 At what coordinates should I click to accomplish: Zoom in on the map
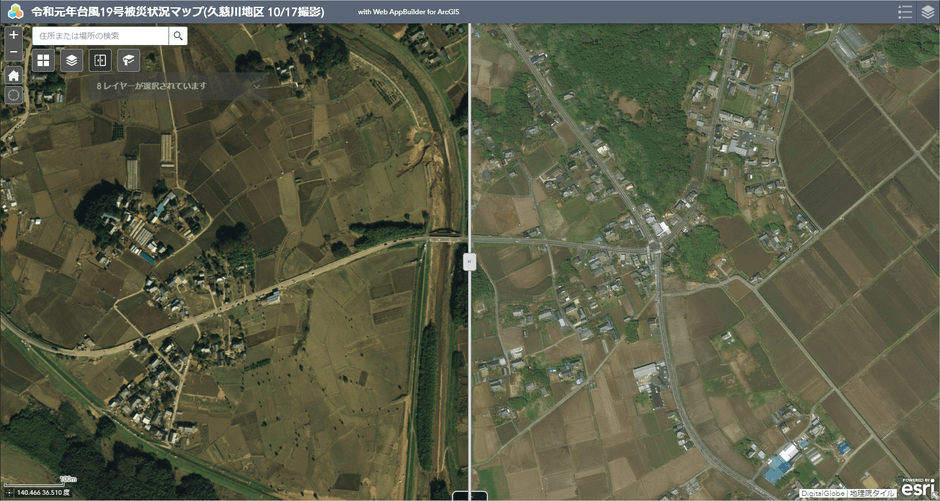pos(13,35)
